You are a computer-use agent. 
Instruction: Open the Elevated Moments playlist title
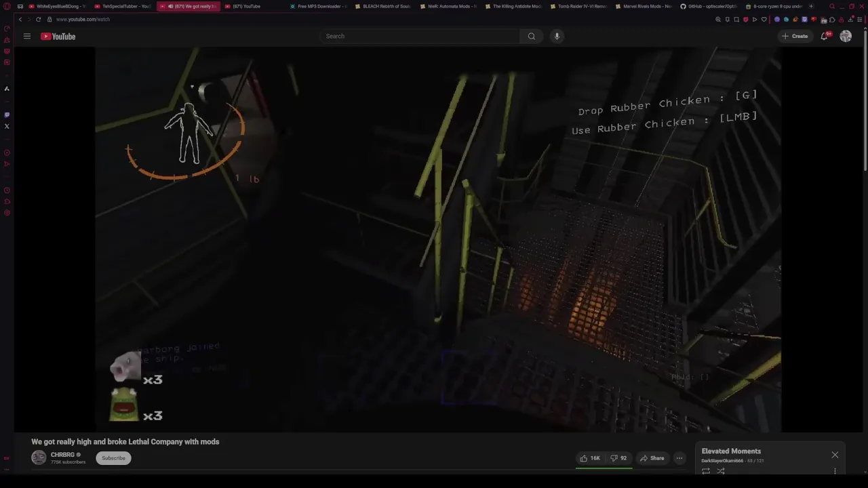(x=731, y=451)
